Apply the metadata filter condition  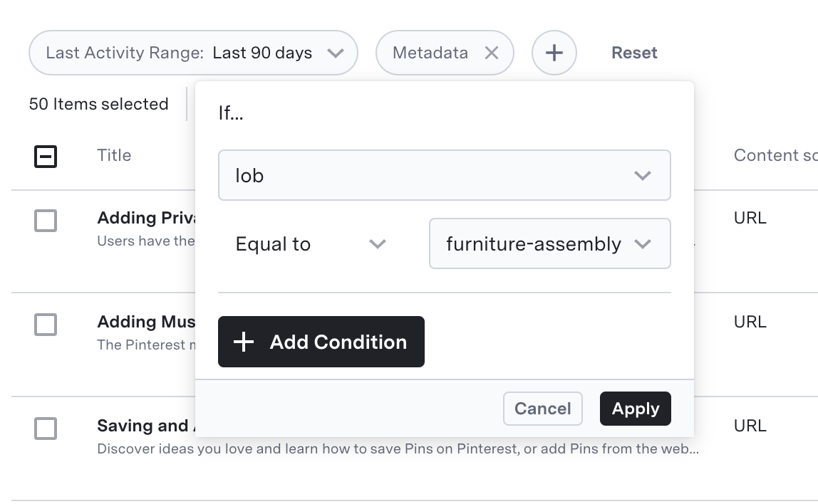(x=635, y=409)
